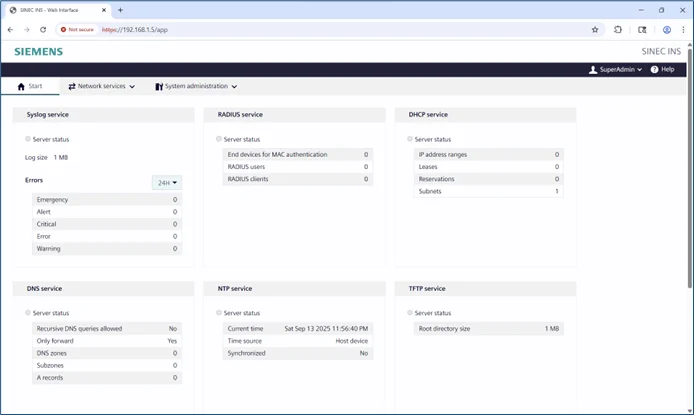The height and width of the screenshot is (415, 694).
Task: Open the browser extensions puzzle icon
Action: (x=618, y=30)
